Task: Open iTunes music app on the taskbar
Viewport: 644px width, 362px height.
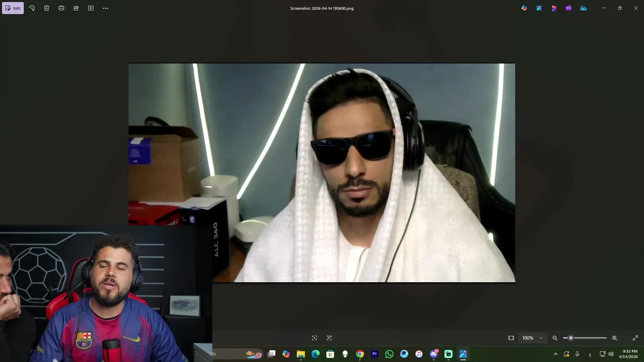Action: 419,354
